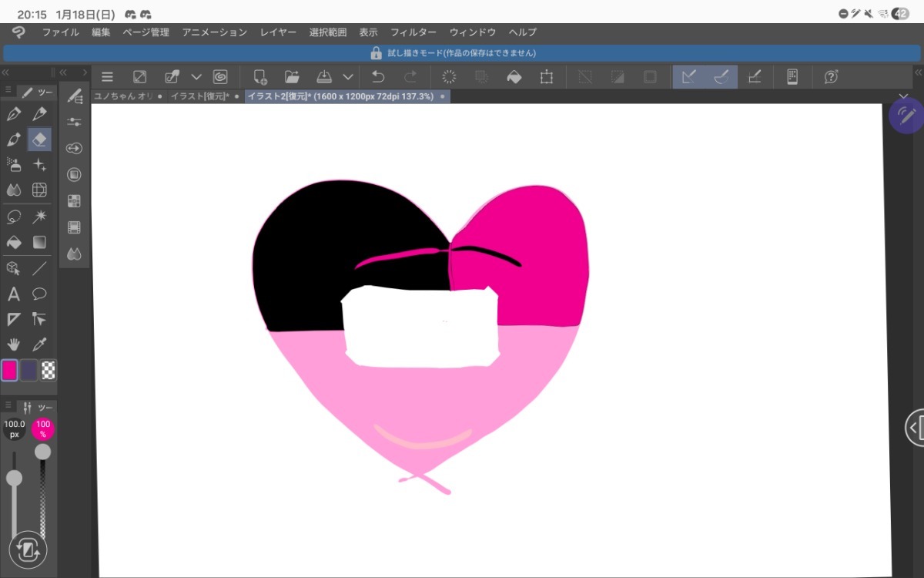
Task: Toggle snap to grid
Action: tap(755, 77)
